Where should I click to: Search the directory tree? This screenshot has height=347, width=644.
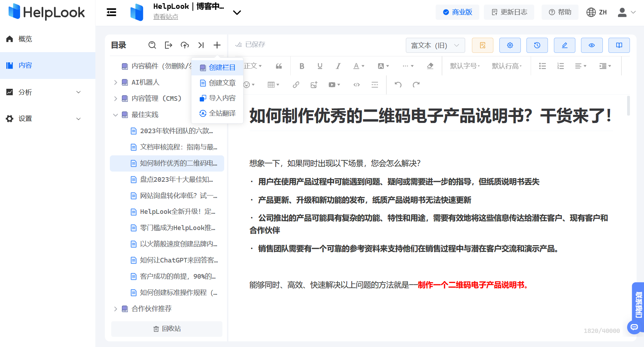point(152,45)
